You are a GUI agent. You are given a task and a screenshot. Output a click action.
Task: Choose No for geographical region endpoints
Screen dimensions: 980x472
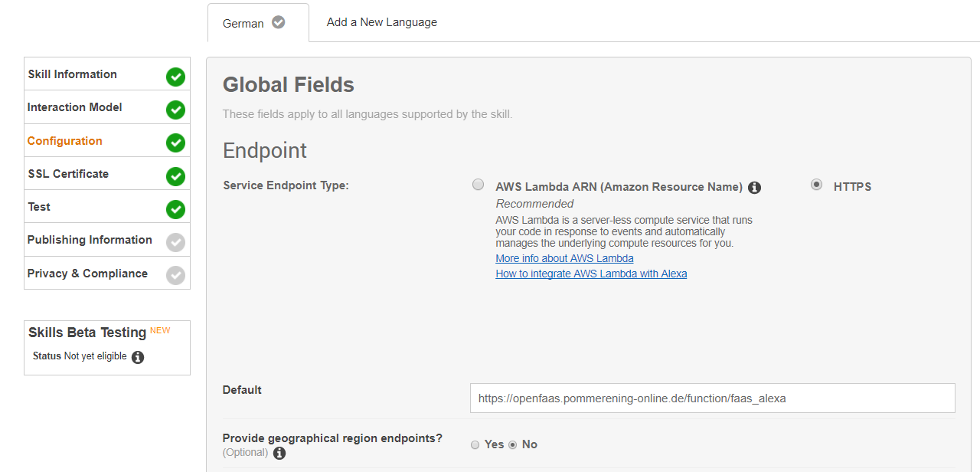click(513, 445)
